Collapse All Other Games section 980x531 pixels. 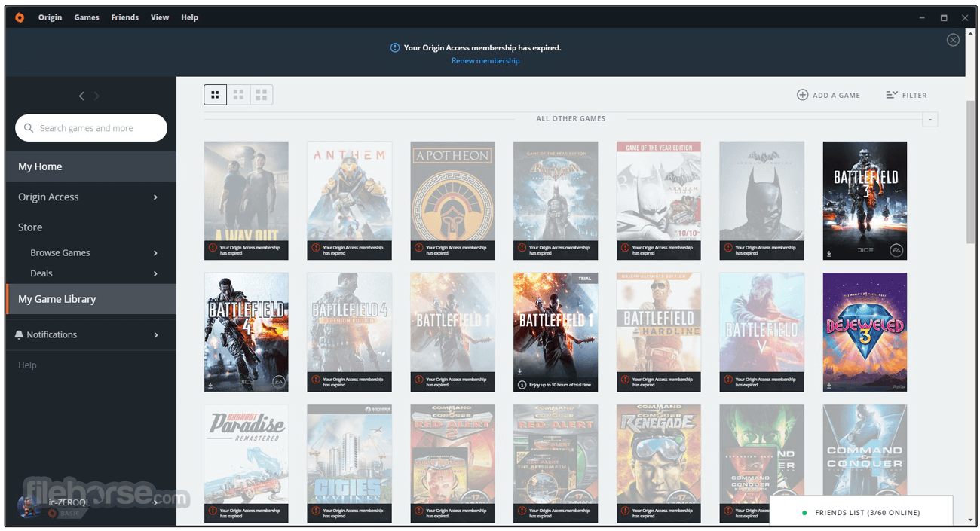pos(930,119)
